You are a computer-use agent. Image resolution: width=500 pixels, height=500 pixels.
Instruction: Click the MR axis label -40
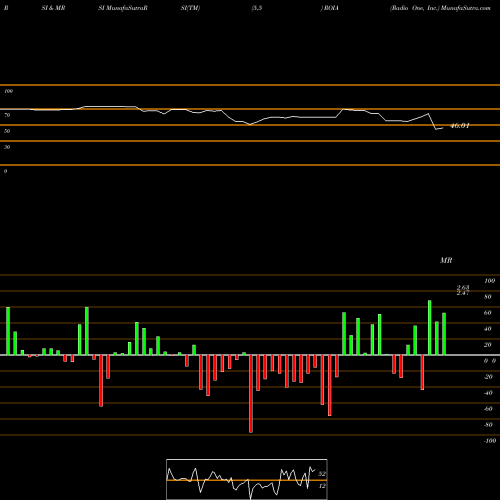click(x=488, y=393)
